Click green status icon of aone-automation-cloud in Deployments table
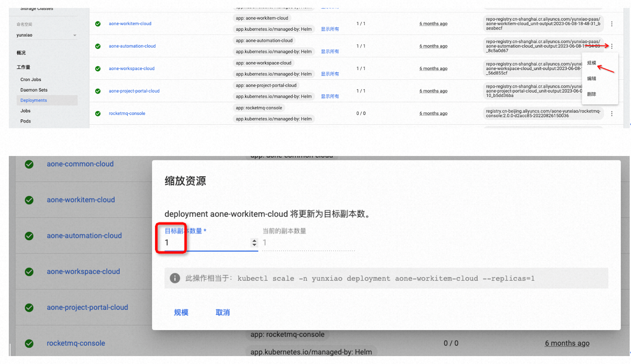 (98, 46)
